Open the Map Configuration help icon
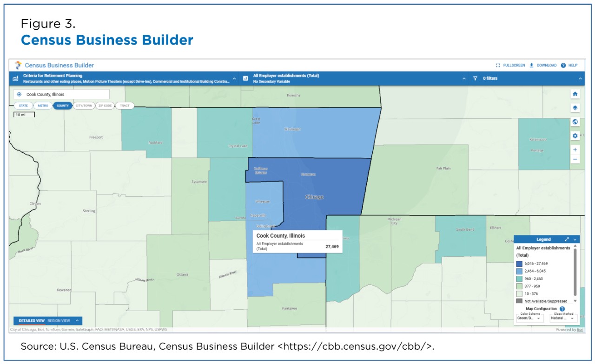The width and height of the screenshot is (595, 364). pyautogui.click(x=562, y=309)
